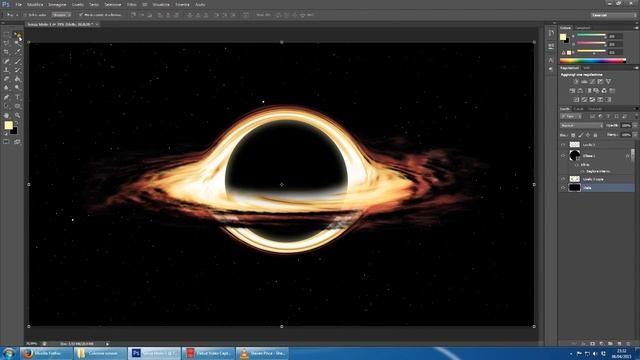Select the Brush tool

tap(18, 61)
